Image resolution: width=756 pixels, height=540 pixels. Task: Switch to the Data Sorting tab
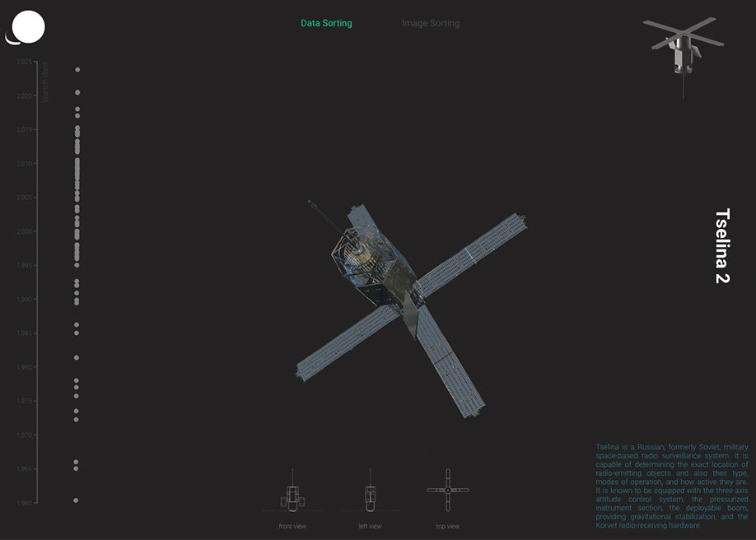click(326, 23)
